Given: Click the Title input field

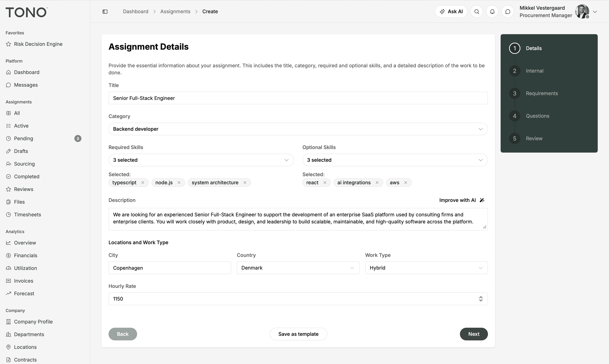Looking at the screenshot, I should (298, 98).
